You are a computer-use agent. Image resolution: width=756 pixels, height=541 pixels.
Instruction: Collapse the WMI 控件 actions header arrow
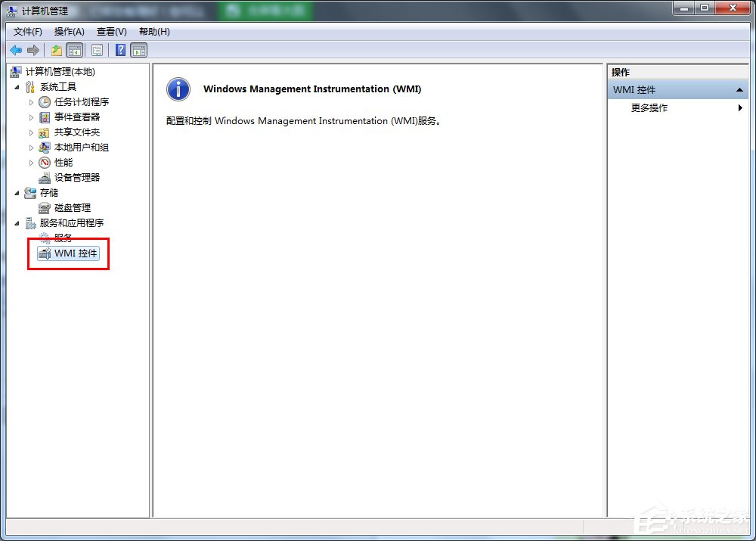pyautogui.click(x=739, y=89)
